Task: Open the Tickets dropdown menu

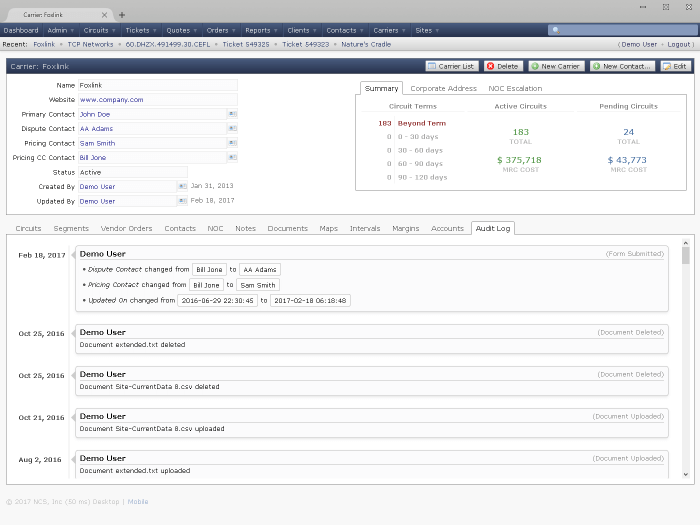Action: click(x=141, y=31)
